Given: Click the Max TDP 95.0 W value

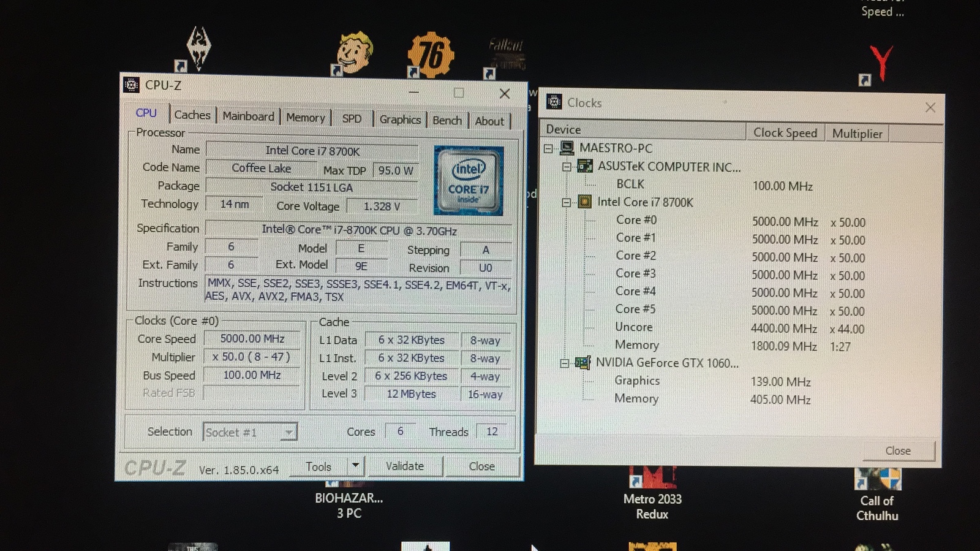Looking at the screenshot, I should tap(396, 170).
